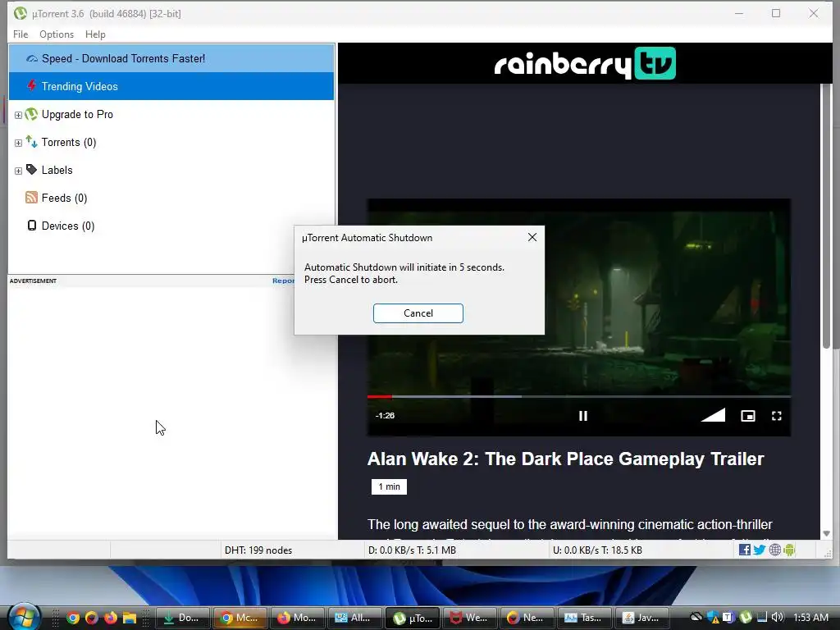Launch Chrome from quick launch

click(x=73, y=618)
